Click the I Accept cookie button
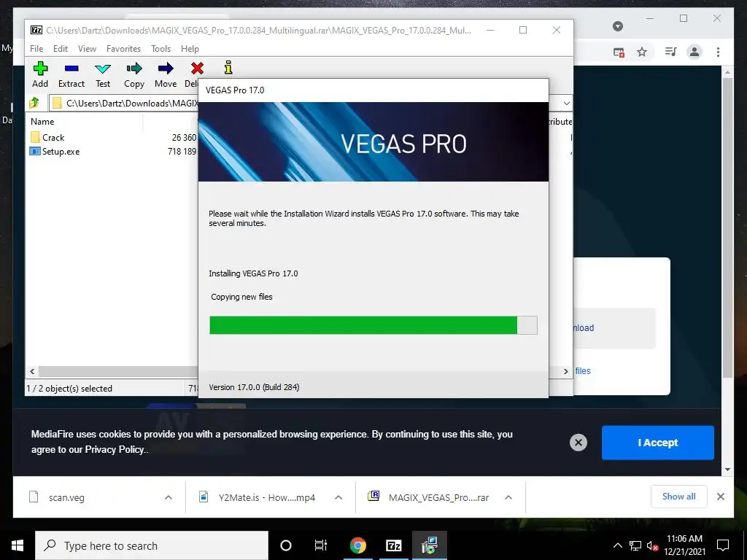The image size is (747, 560). [658, 443]
